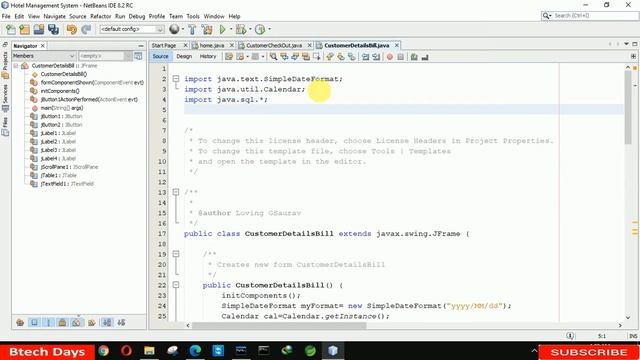Collapse the Javadoc fold at line 13

[x=176, y=192]
